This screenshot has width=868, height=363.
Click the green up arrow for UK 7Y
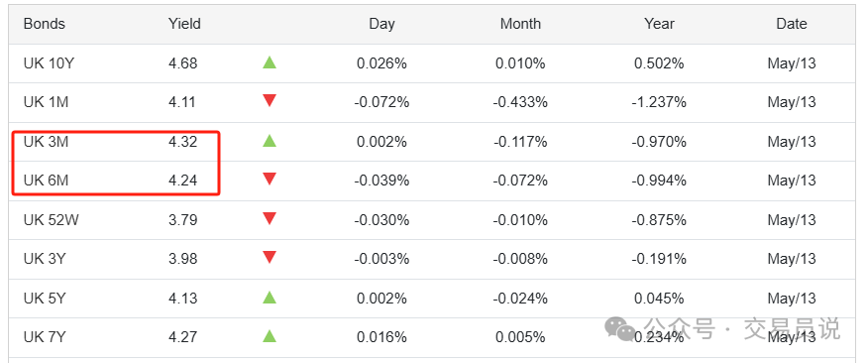[x=270, y=336]
